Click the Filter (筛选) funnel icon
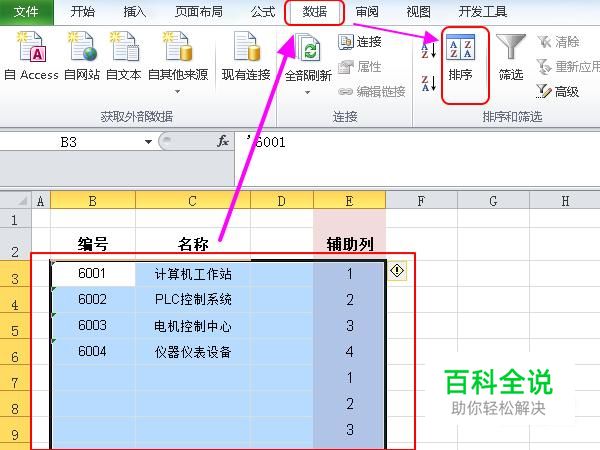600x450 pixels. point(510,47)
